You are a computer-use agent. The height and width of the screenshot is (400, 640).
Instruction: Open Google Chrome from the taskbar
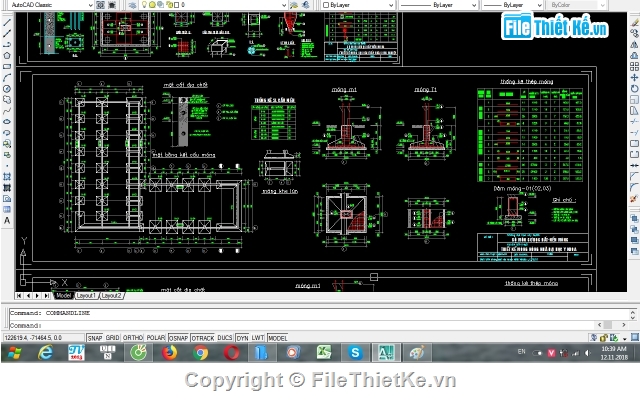[x=200, y=353]
